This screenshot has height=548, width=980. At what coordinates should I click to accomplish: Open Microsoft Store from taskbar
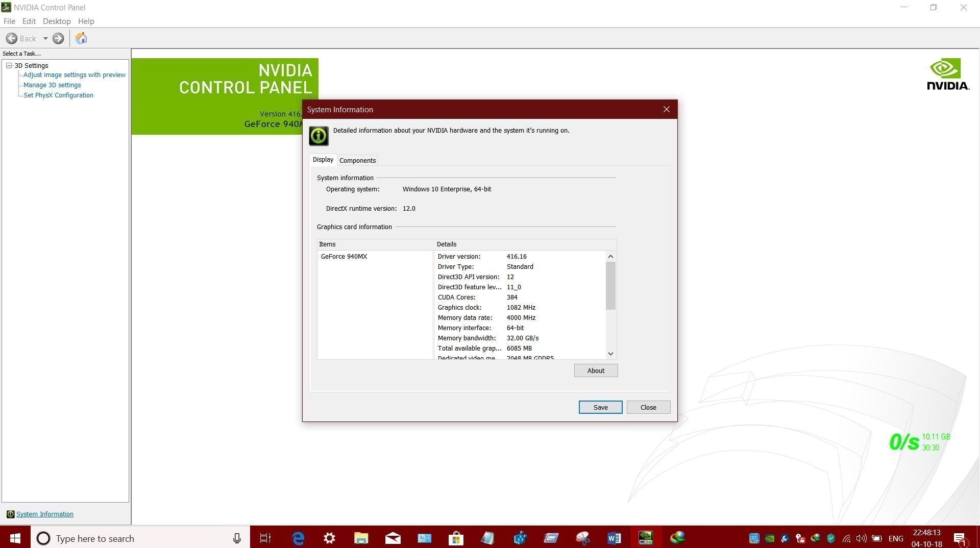456,538
